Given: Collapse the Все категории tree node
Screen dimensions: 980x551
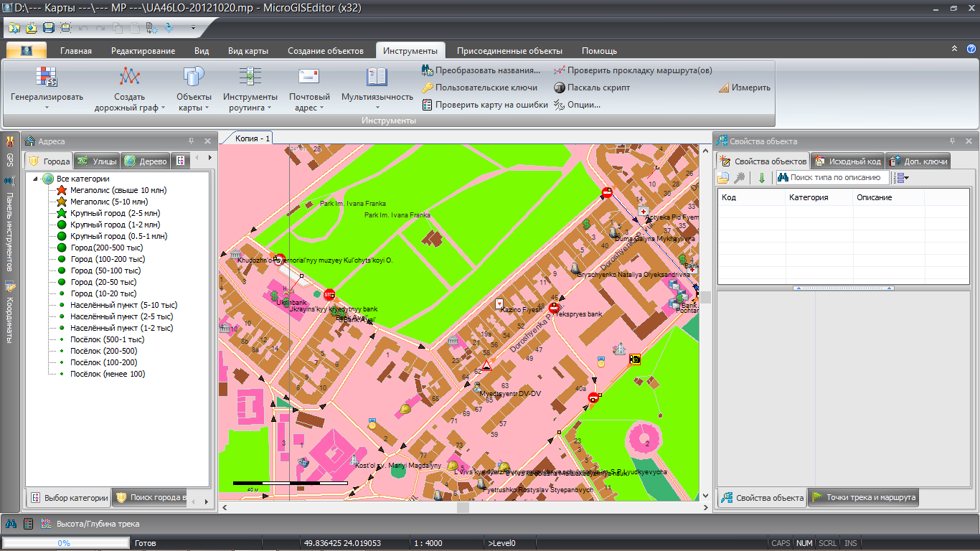Looking at the screenshot, I should tap(34, 179).
